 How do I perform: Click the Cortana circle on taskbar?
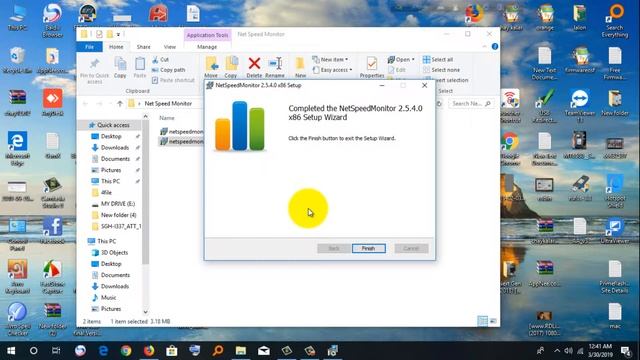(x=33, y=351)
